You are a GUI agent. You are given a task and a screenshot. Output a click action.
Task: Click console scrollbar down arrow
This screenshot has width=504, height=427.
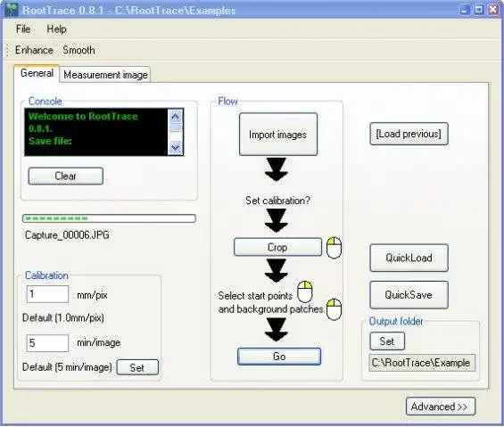176,148
